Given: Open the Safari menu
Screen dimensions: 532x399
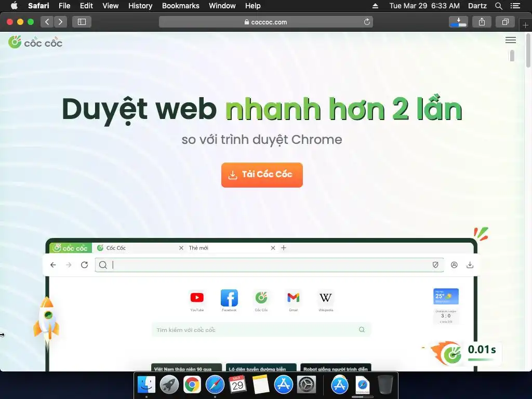Looking at the screenshot, I should 38,6.
